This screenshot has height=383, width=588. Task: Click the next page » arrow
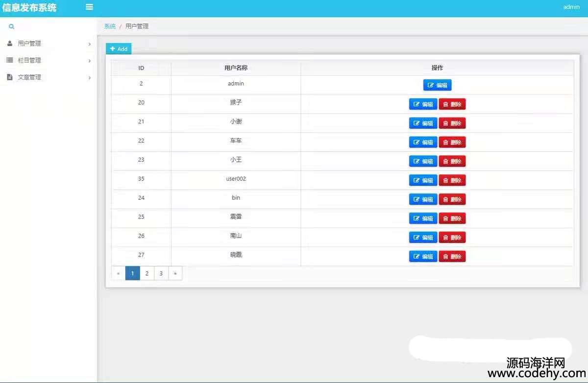tap(175, 273)
